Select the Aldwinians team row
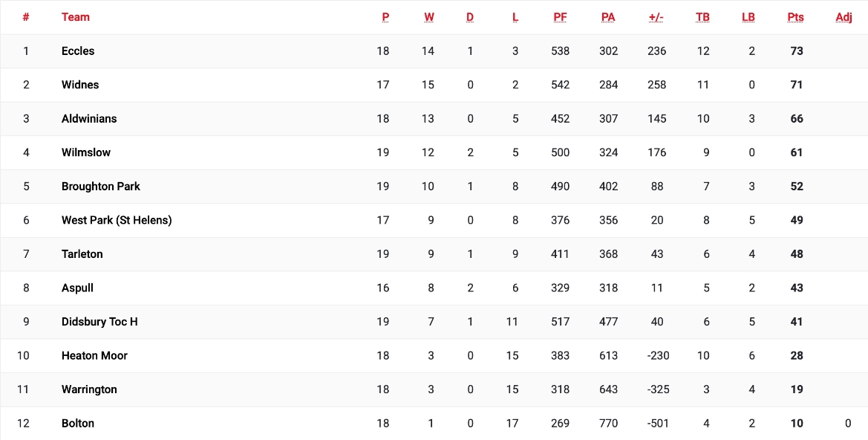The image size is (868, 440). pos(89,119)
